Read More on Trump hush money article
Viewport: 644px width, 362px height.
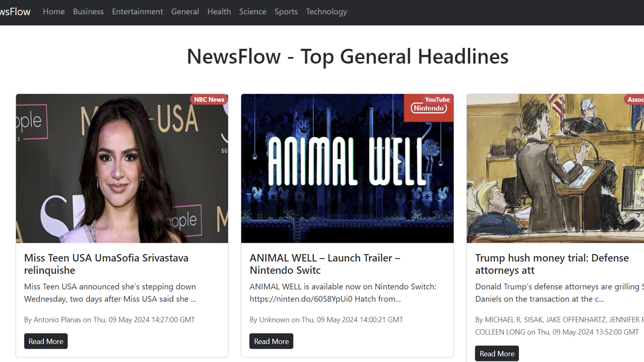(x=497, y=353)
